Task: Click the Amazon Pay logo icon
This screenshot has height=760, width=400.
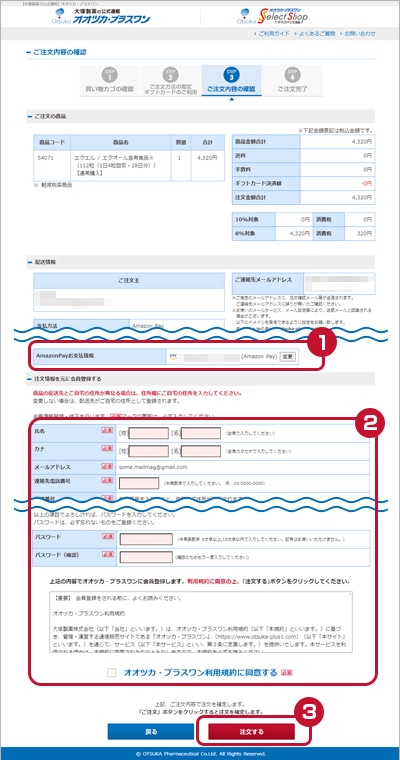Action: [x=173, y=355]
